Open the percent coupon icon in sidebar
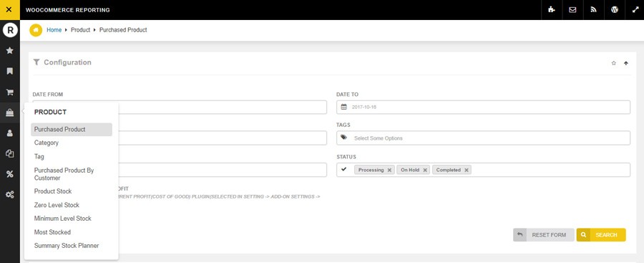Screen dimensions: 644x263 coord(10,174)
